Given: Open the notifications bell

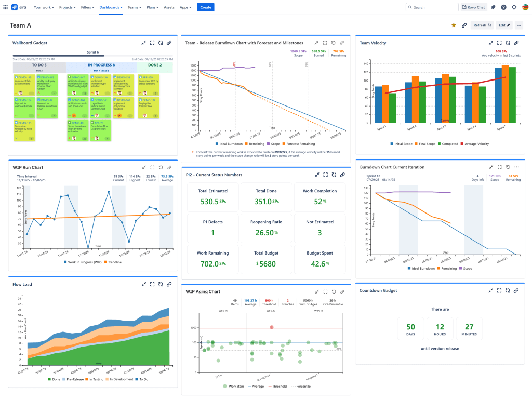Looking at the screenshot, I should [x=493, y=7].
